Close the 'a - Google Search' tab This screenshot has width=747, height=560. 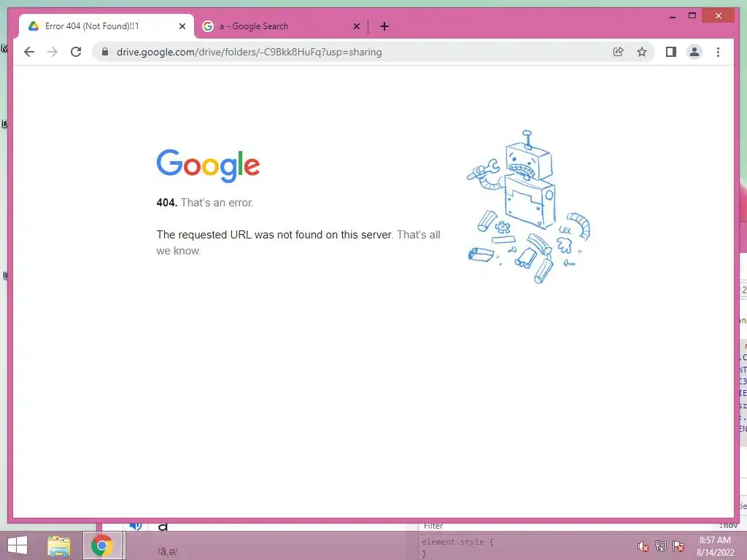[x=356, y=27]
